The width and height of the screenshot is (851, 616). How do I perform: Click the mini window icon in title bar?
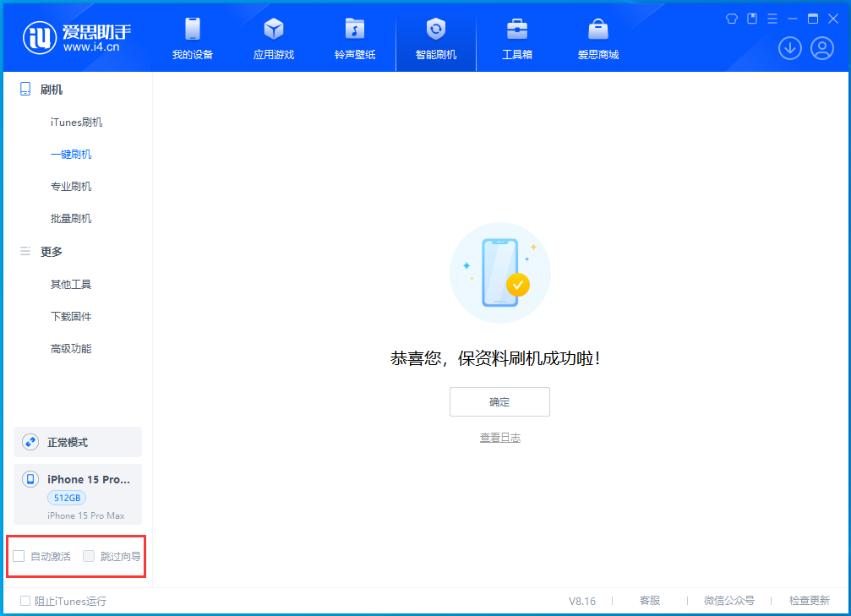point(752,19)
